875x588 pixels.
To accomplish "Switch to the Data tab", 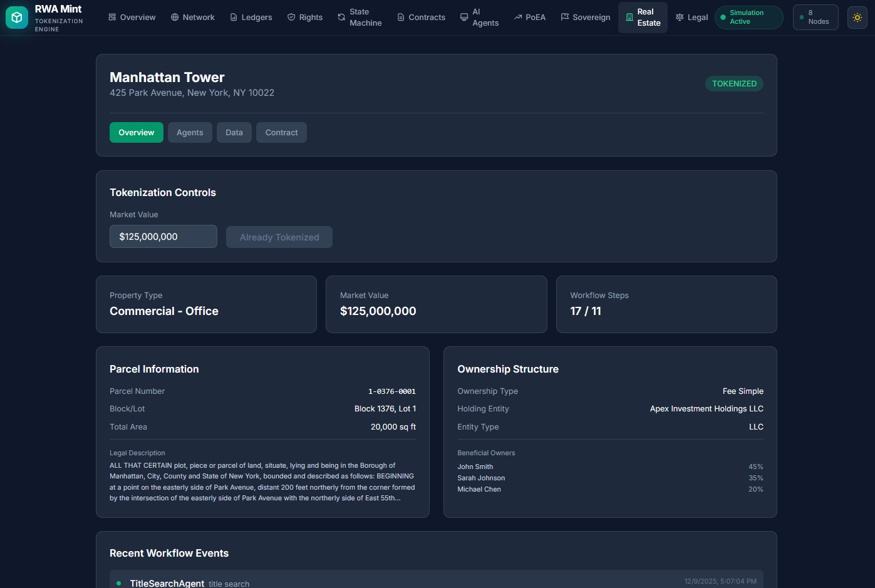I will pos(234,133).
